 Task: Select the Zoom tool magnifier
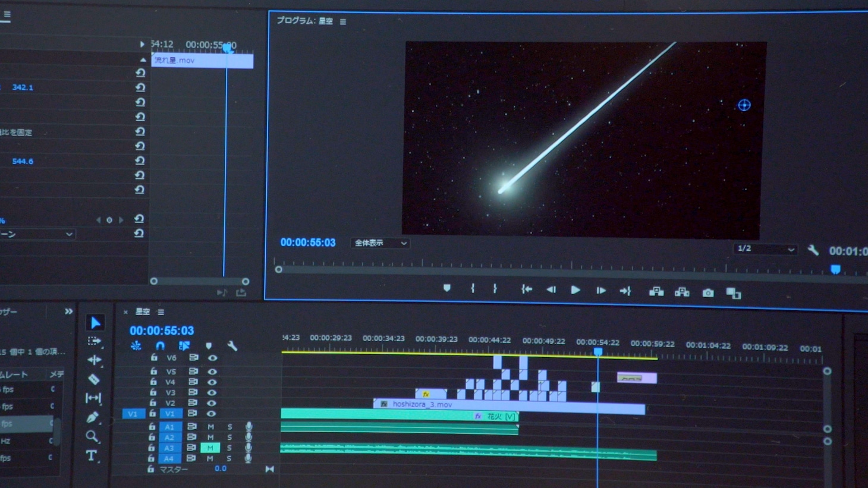tap(92, 437)
